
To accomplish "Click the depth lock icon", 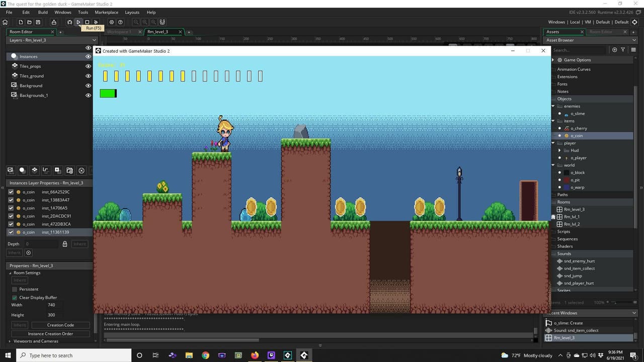I will (65, 244).
